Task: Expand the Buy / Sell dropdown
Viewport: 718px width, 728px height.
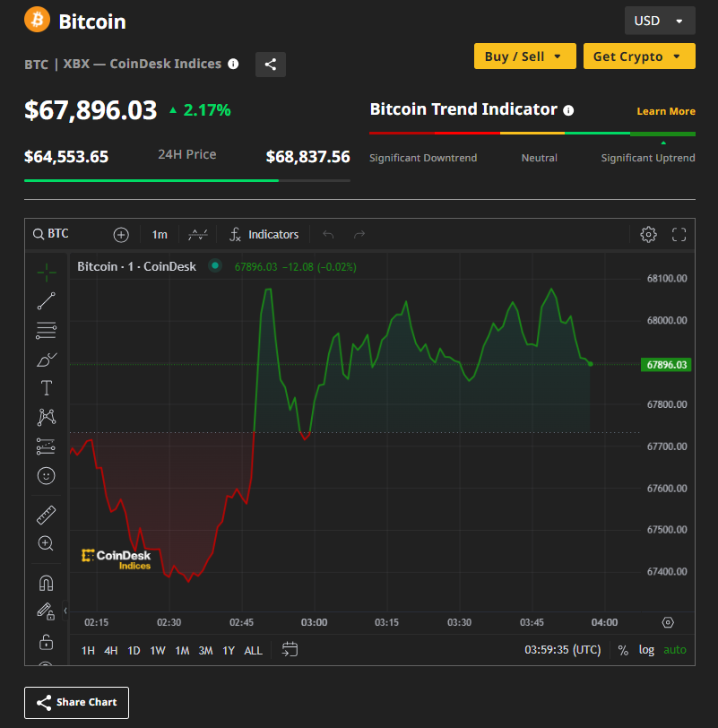Action: (525, 56)
